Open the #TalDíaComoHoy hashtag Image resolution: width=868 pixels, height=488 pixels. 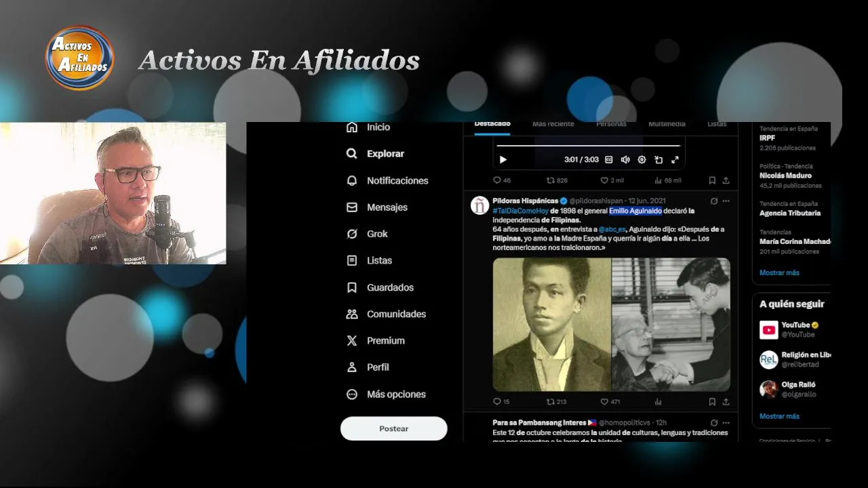tap(521, 211)
